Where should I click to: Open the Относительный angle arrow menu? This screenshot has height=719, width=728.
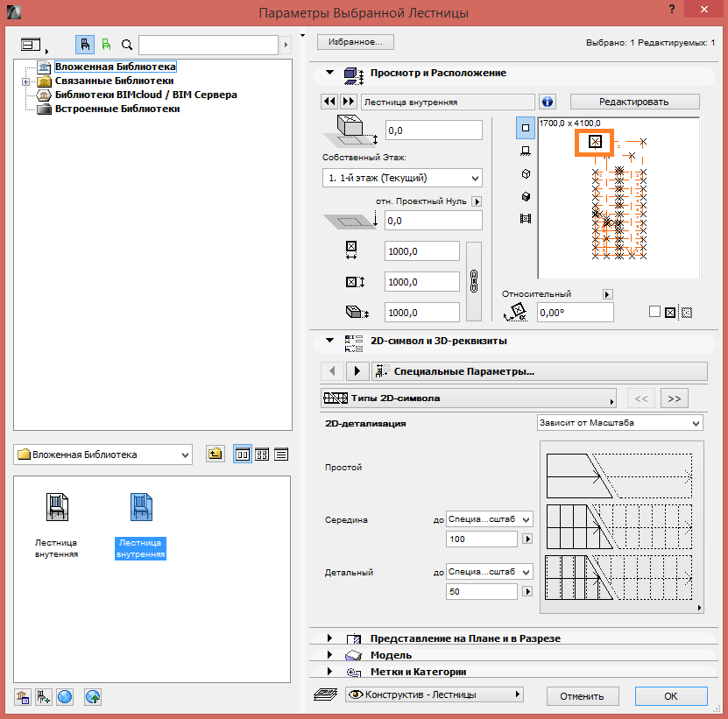607,294
